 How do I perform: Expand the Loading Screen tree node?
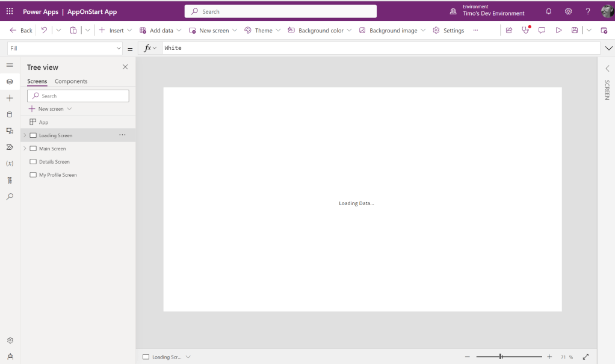coord(25,135)
